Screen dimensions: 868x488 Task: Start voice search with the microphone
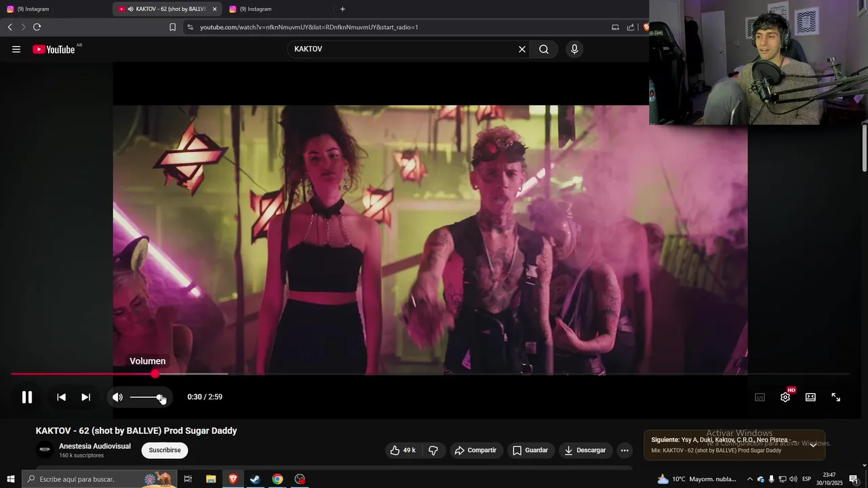click(x=574, y=49)
